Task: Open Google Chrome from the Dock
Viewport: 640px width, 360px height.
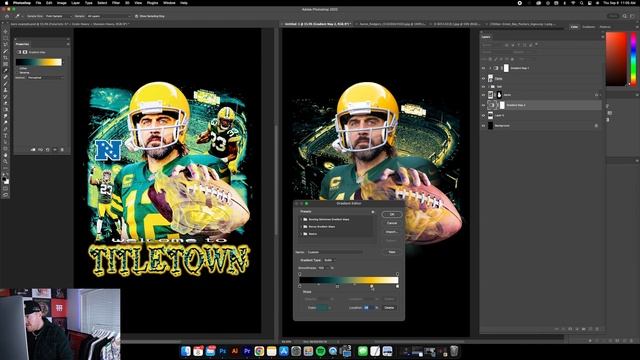Action: 259,351
